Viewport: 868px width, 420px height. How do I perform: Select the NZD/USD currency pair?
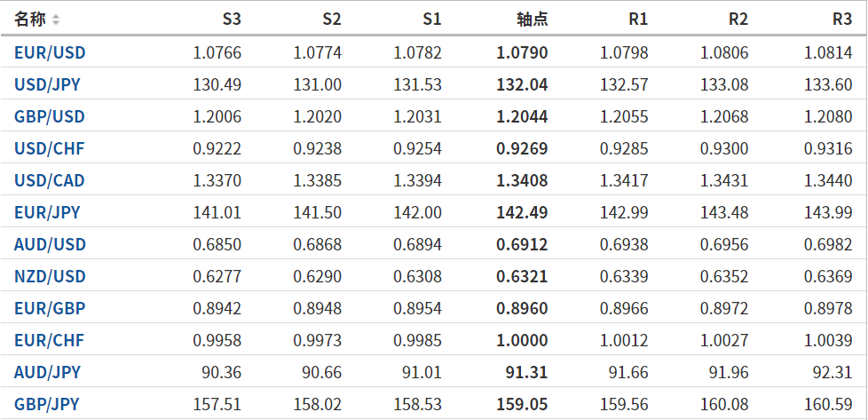coord(50,276)
